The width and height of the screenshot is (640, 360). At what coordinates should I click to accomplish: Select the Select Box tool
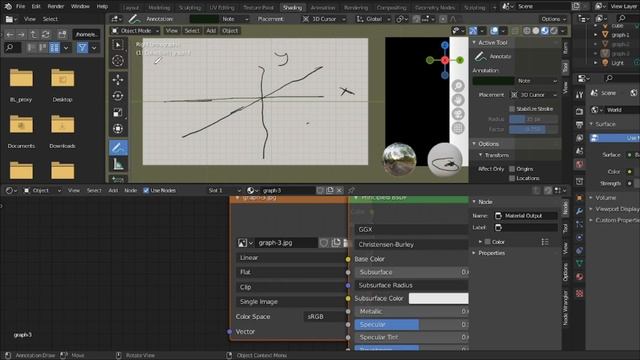118,44
